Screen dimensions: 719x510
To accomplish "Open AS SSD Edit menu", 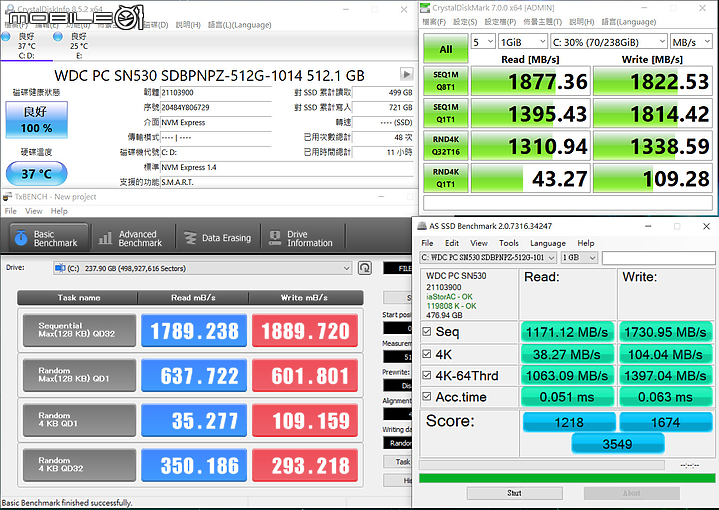I will [452, 243].
